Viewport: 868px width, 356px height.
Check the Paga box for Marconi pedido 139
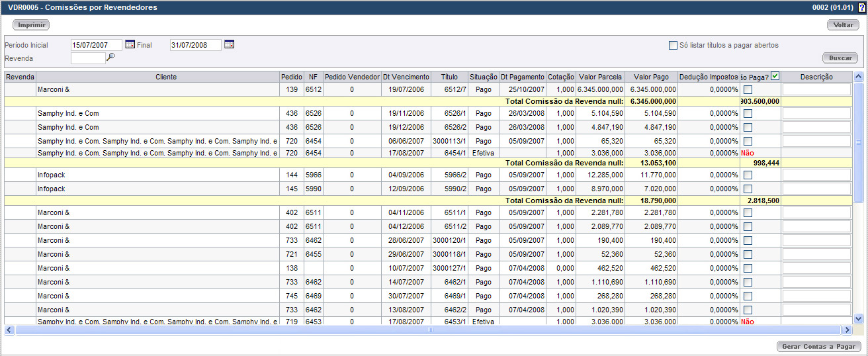[x=748, y=89]
